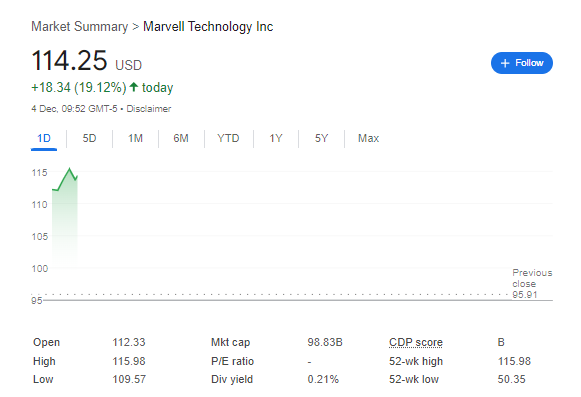Viewport: 581px width, 397px height.
Task: Switch to the 5D chart range
Action: (89, 138)
